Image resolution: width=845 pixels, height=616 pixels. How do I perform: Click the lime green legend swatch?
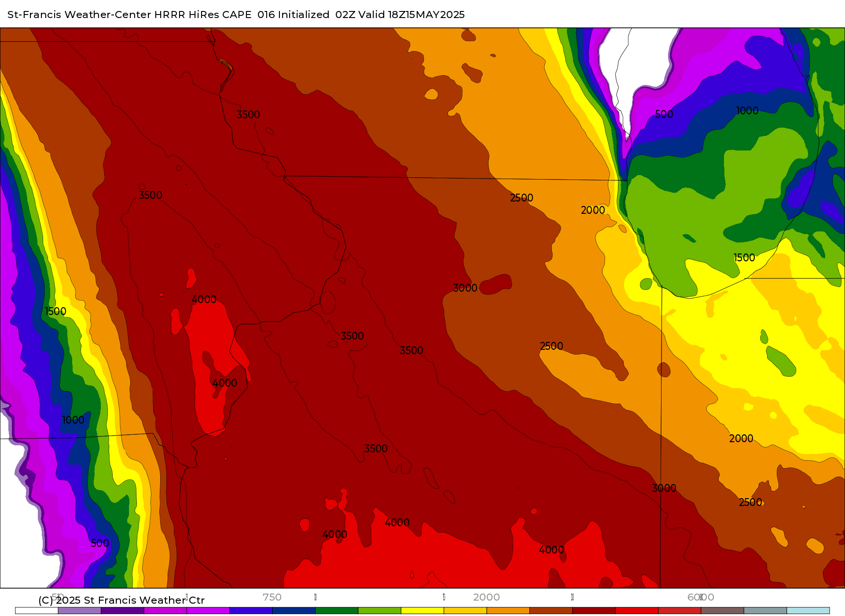[x=380, y=611]
